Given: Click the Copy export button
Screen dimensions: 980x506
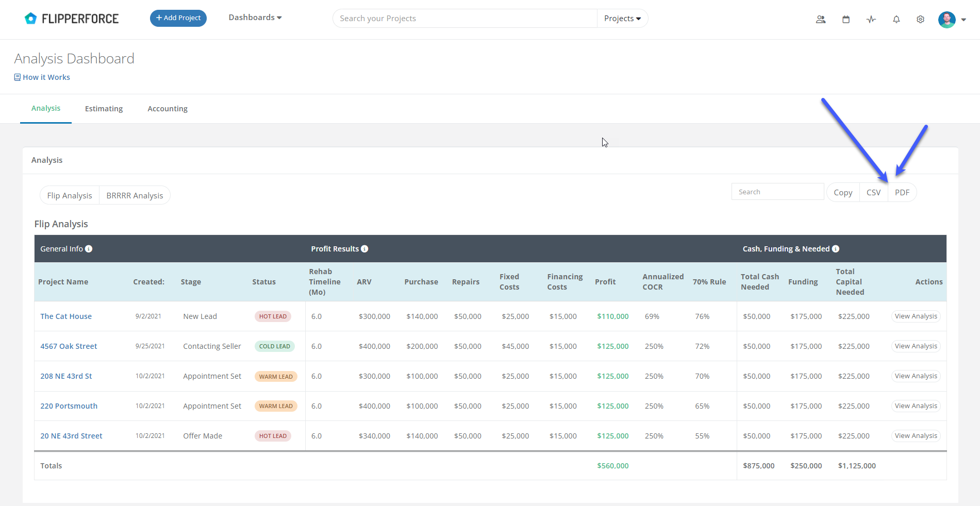Looking at the screenshot, I should (843, 192).
